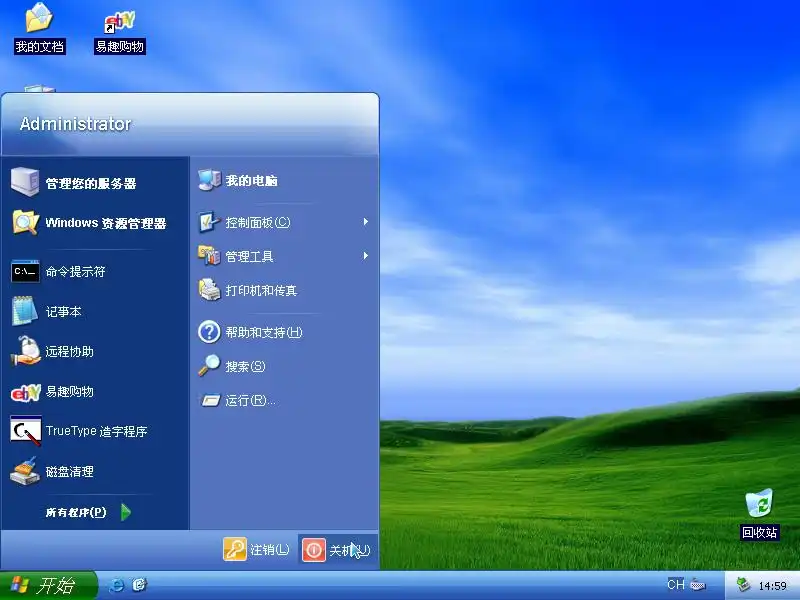Click the 注销 key icon
The width and height of the screenshot is (800, 600).
tap(235, 549)
